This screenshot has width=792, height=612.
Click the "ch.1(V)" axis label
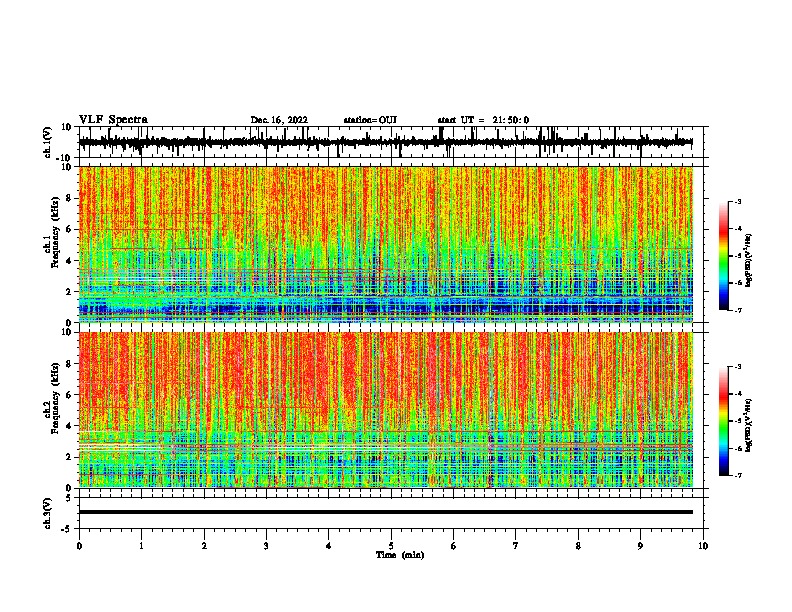48,142
